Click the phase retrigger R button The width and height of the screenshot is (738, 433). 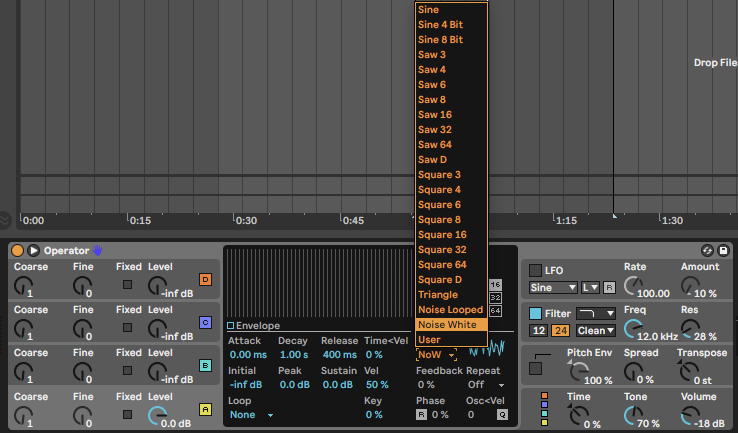tap(421, 415)
